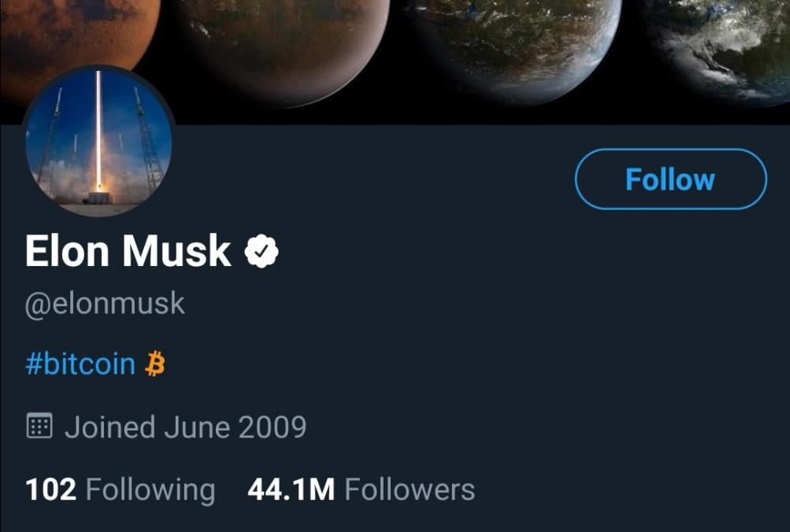The image size is (790, 532).
Task: Click the gray Followers label
Action: pyautogui.click(x=410, y=490)
